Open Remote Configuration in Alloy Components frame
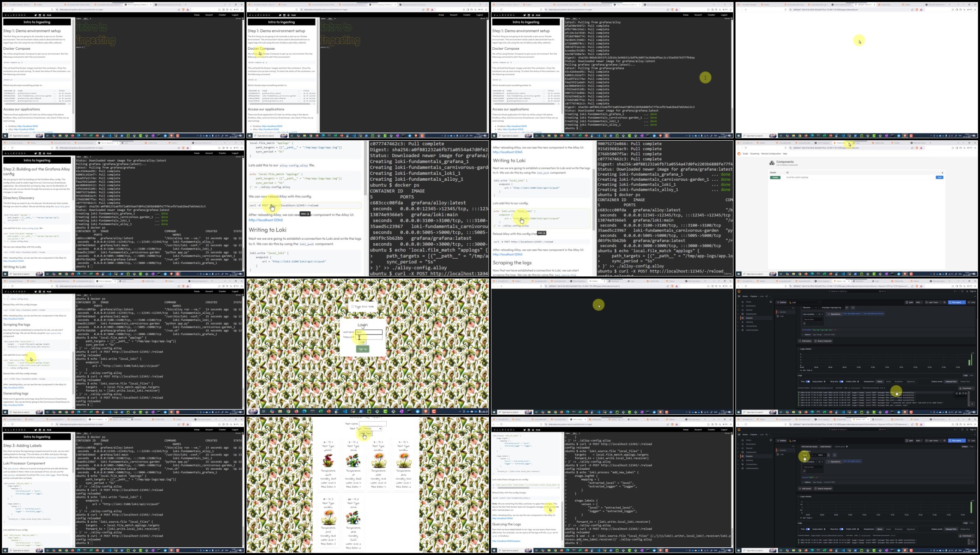The image size is (980, 555). (771, 154)
